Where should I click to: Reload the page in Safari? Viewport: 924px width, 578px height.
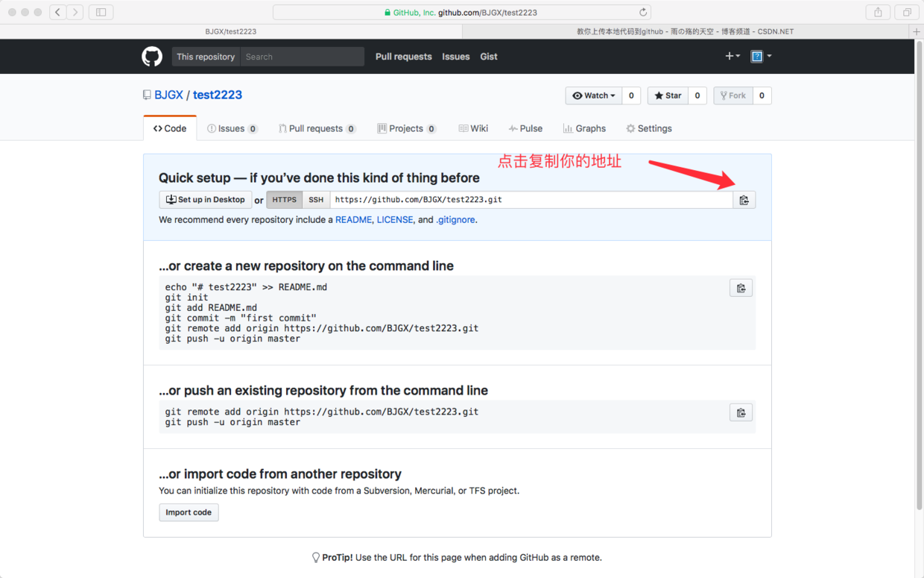pyautogui.click(x=643, y=12)
